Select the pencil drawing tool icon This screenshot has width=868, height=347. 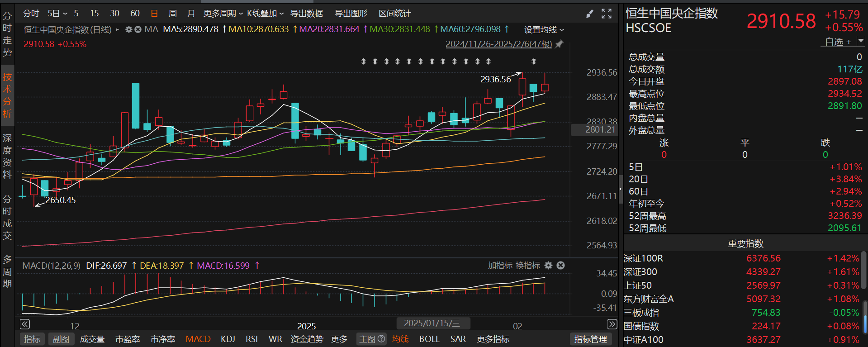click(x=589, y=14)
